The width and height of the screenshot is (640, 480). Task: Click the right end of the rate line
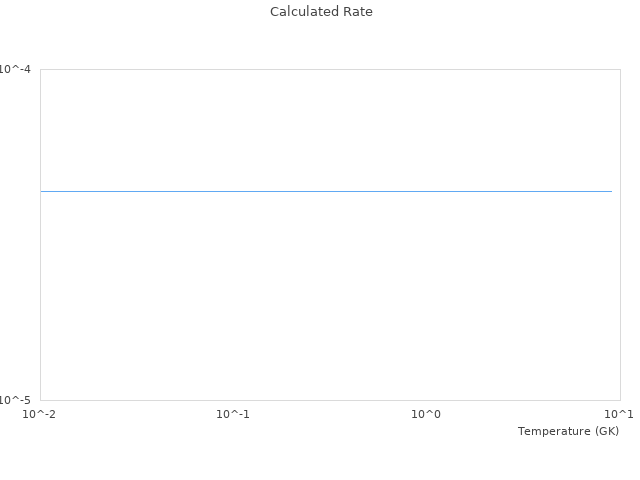click(x=611, y=191)
